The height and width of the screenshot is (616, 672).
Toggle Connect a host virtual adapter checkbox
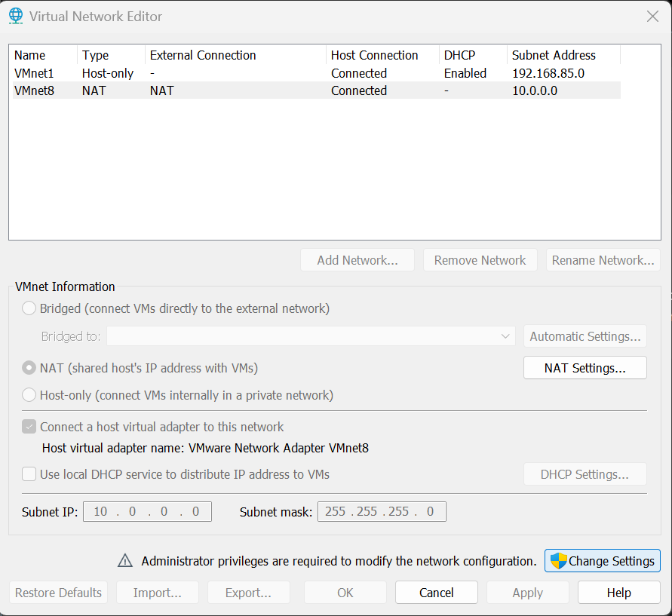(x=29, y=427)
